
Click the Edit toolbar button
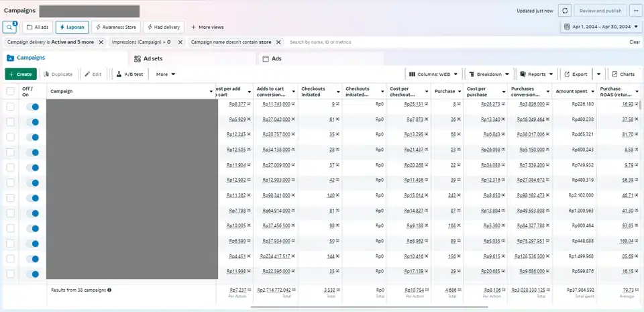[93, 74]
